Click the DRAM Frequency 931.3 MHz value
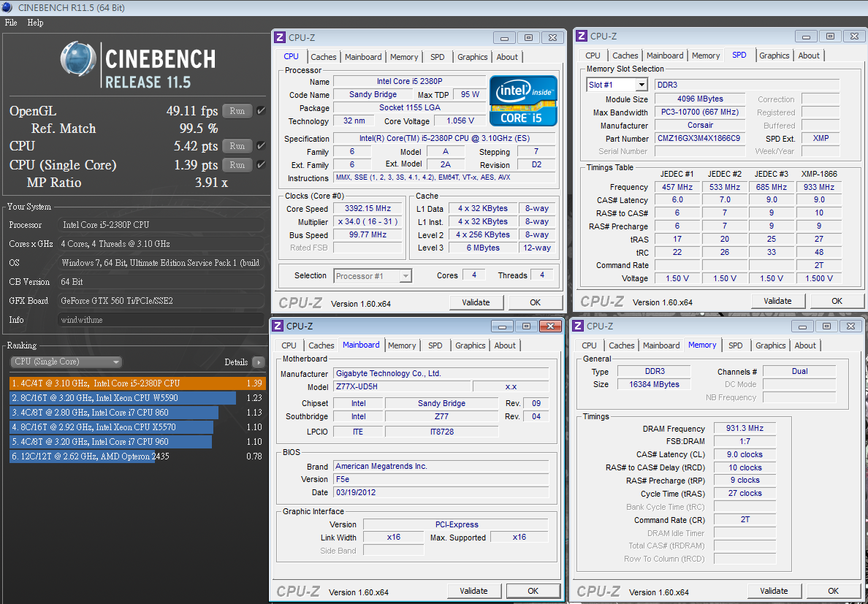The height and width of the screenshot is (604, 868). point(745,428)
